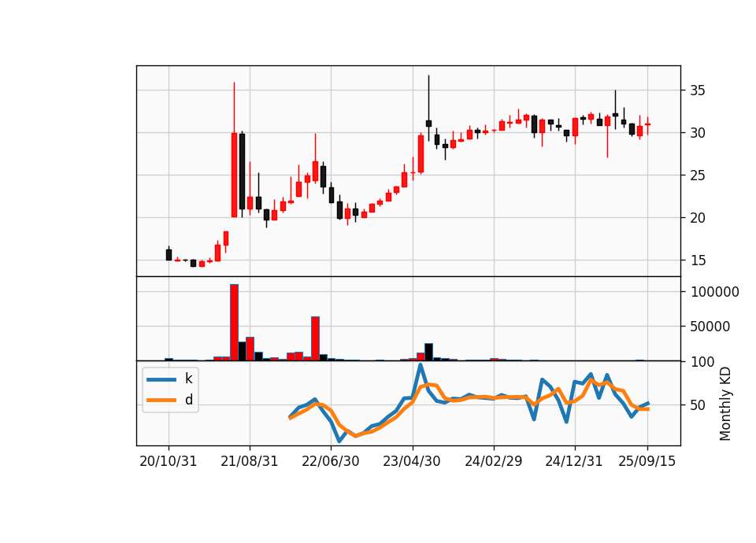Click the Monthly KD axis title

tap(724, 404)
